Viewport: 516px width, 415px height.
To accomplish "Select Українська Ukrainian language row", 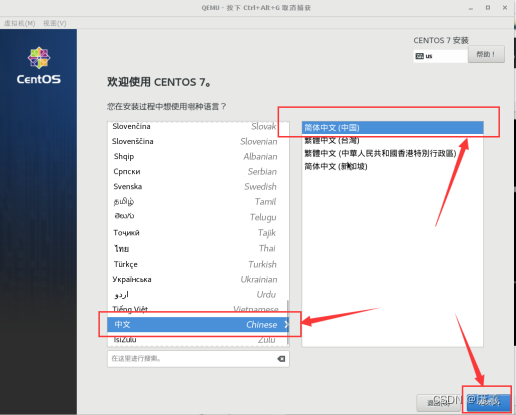I will click(198, 279).
